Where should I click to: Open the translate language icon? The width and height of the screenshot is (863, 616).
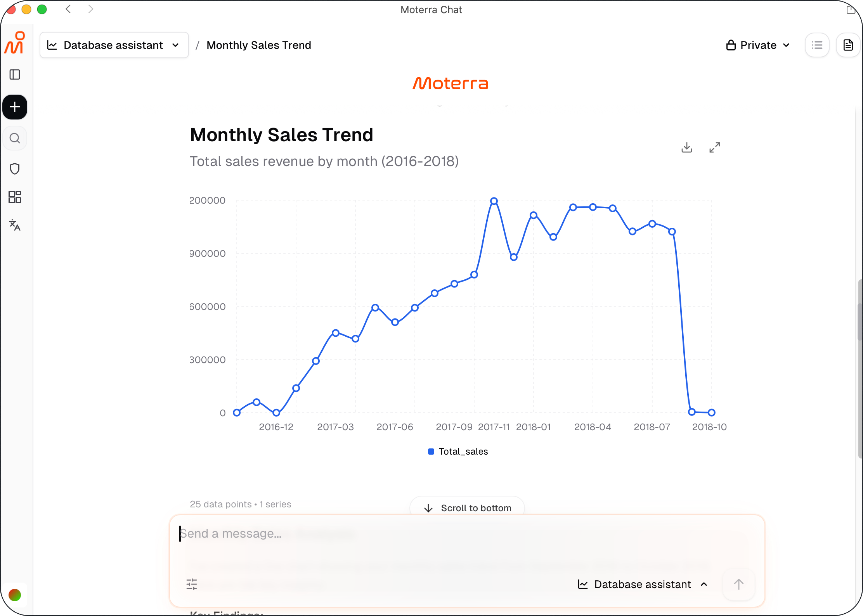click(x=15, y=225)
